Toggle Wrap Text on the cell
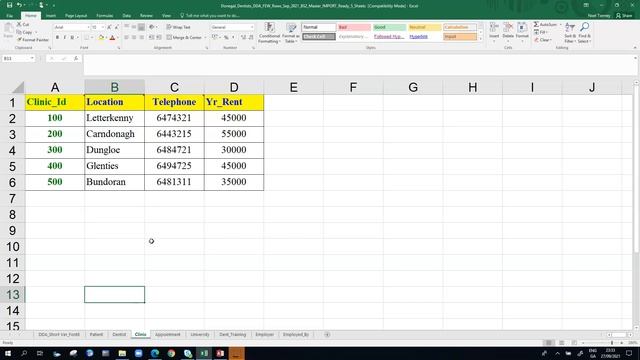This screenshot has height=360, width=640. (x=179, y=27)
